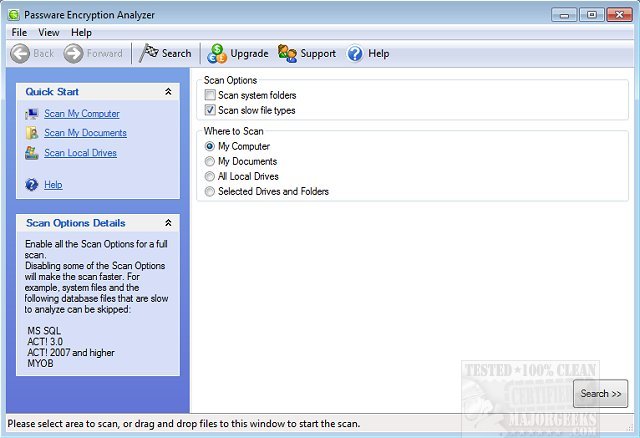Click the blue Help question-mark toolbar icon
640x438 pixels.
pyautogui.click(x=355, y=53)
